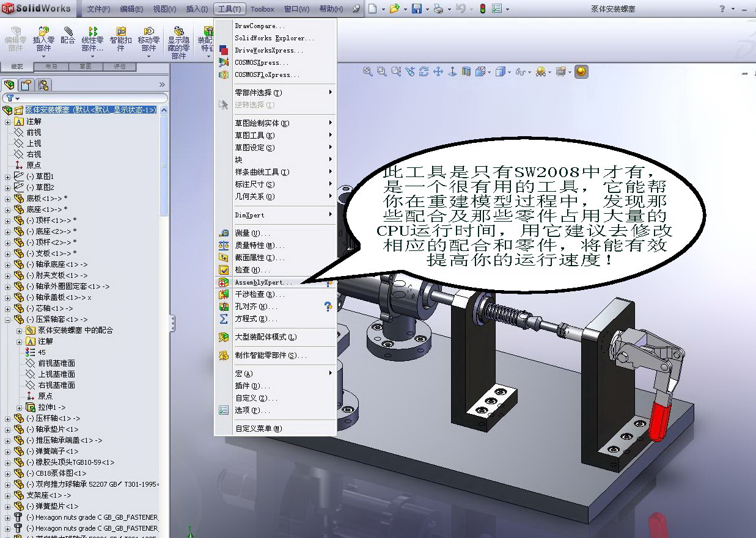This screenshot has height=538, width=756.
Task: Open the 编辑(E) menu
Action: (x=131, y=9)
